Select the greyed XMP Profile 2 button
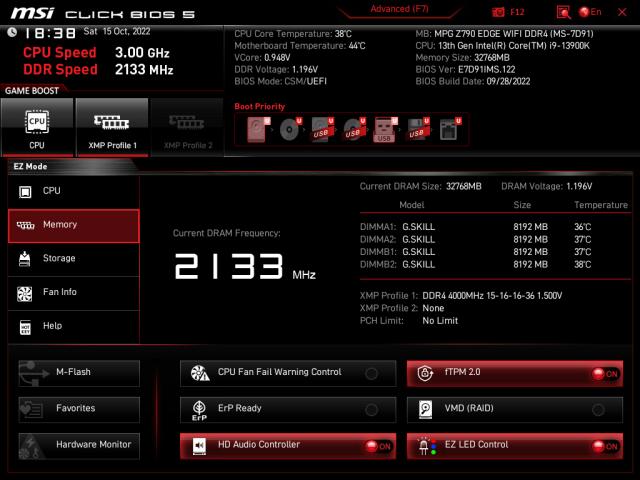 (x=187, y=127)
